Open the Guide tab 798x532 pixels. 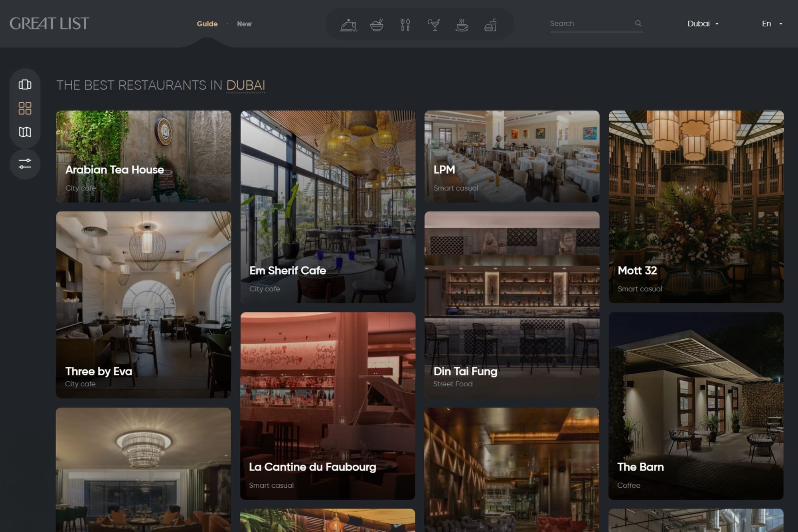(x=207, y=24)
